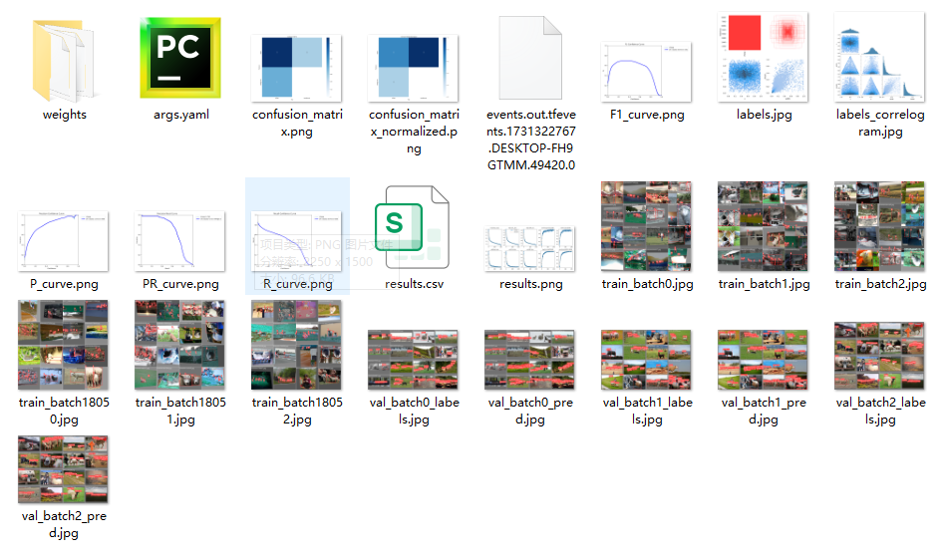Select the results.csv spreadsheet icon

pos(412,227)
